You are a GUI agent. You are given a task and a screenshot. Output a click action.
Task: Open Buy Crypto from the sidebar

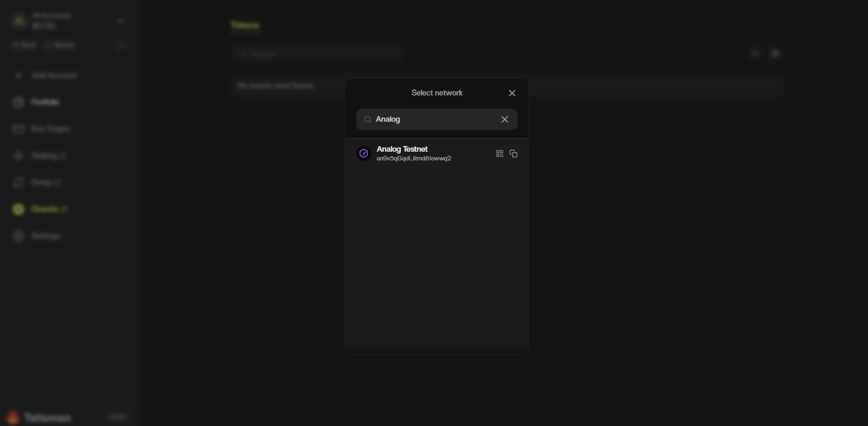pos(50,129)
